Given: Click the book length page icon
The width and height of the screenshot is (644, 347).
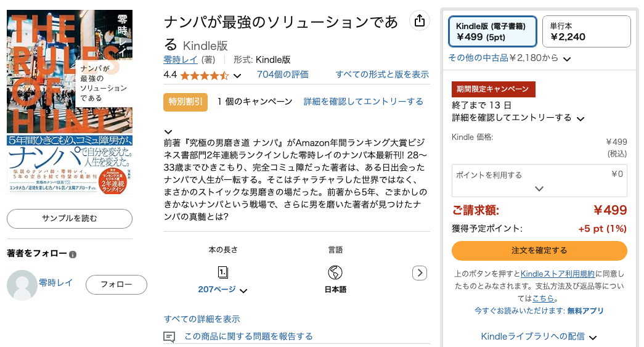Looking at the screenshot, I should coord(222,272).
